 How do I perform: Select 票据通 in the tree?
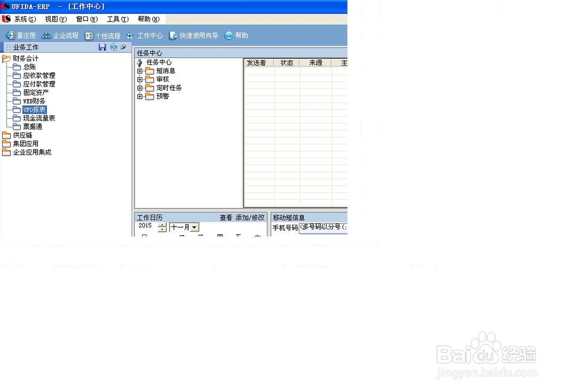click(32, 127)
